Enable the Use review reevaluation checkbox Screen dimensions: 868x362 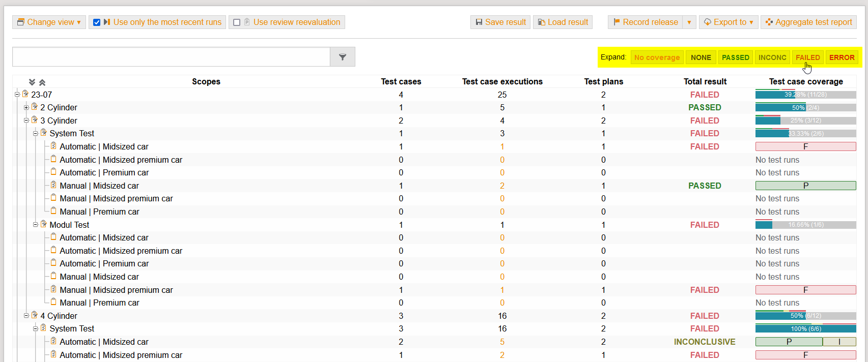tap(237, 22)
